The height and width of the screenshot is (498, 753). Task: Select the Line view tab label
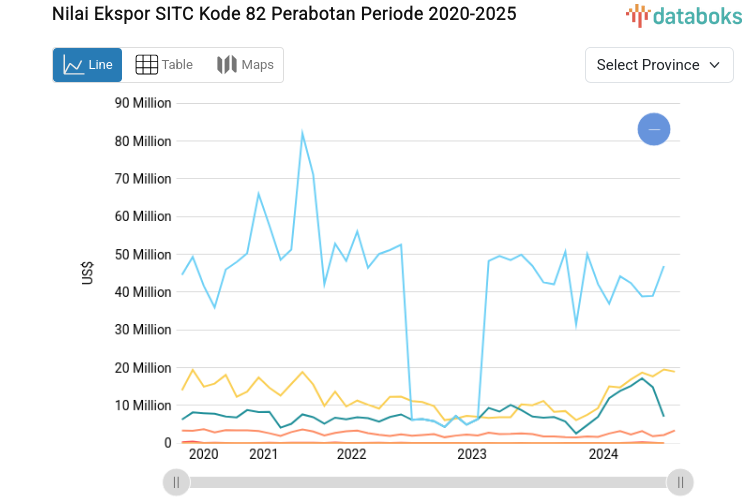click(100, 65)
